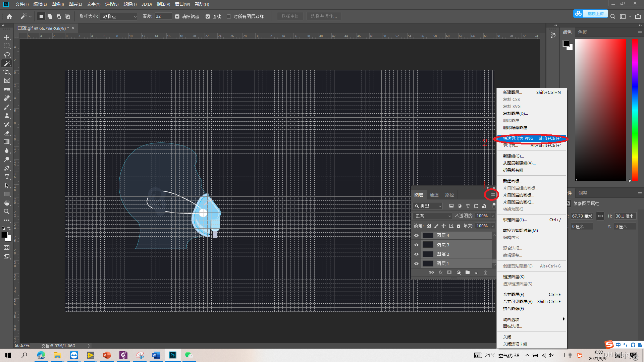Click the delete layer trash icon
The height and width of the screenshot is (362, 644).
coord(485,273)
